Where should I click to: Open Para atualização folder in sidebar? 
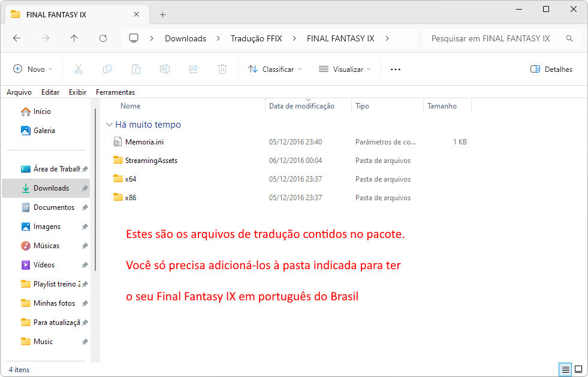click(x=50, y=322)
